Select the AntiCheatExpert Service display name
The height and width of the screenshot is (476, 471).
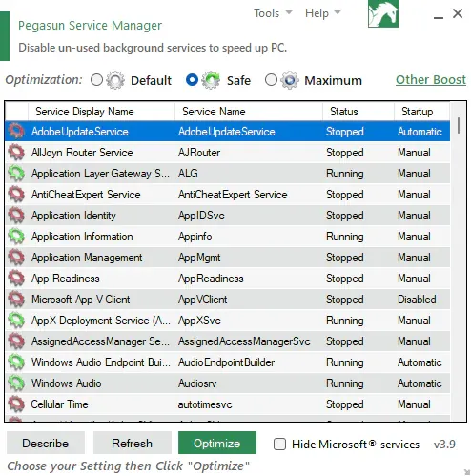coord(86,195)
